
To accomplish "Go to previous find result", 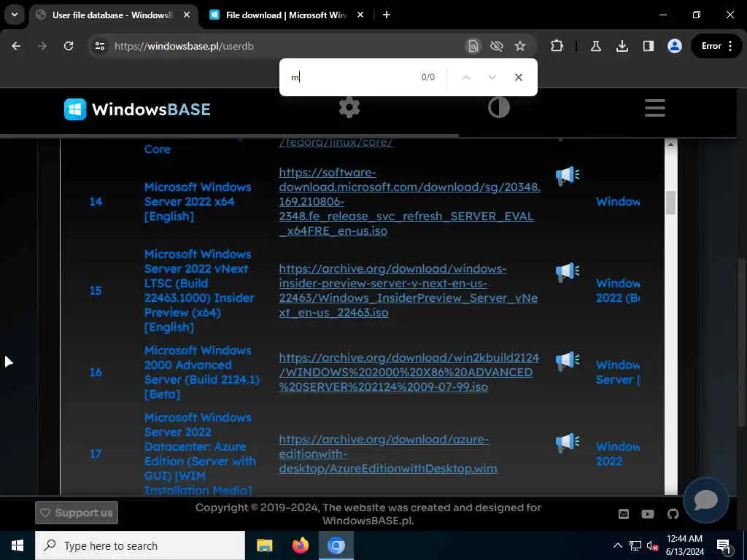I will [466, 77].
